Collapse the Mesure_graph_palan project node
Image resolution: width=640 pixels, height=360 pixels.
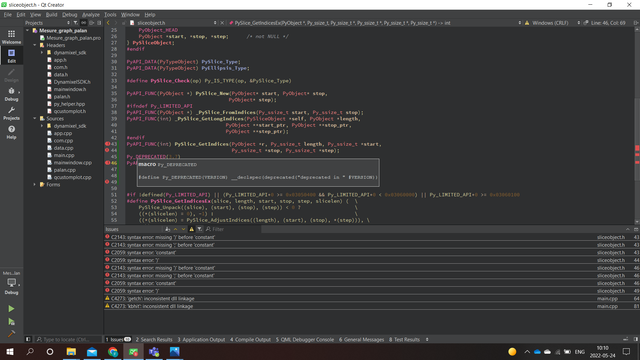click(x=27, y=30)
